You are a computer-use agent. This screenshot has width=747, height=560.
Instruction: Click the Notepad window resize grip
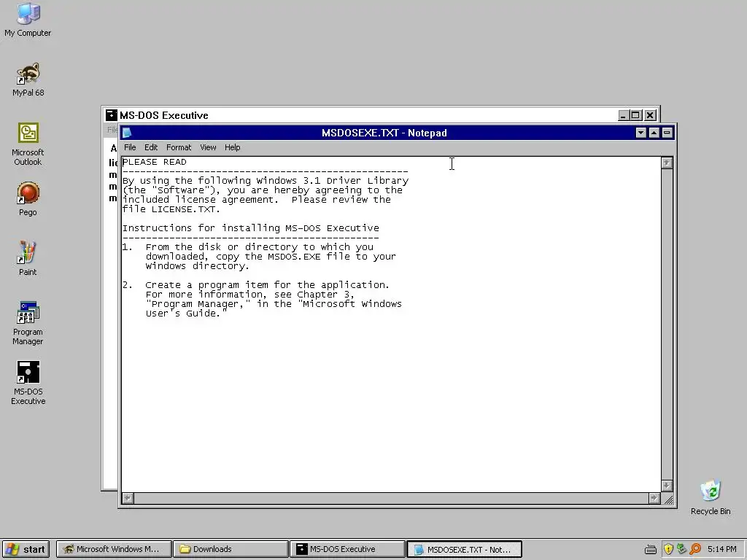(x=668, y=499)
